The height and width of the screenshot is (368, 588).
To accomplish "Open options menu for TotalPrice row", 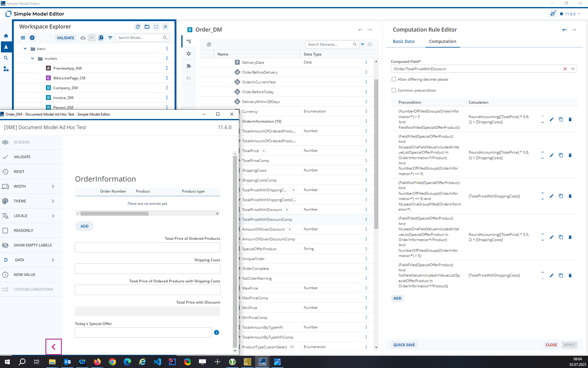I will click(x=366, y=151).
